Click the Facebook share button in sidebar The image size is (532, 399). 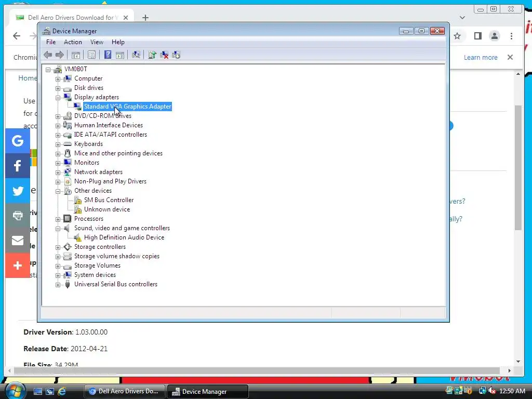18,166
